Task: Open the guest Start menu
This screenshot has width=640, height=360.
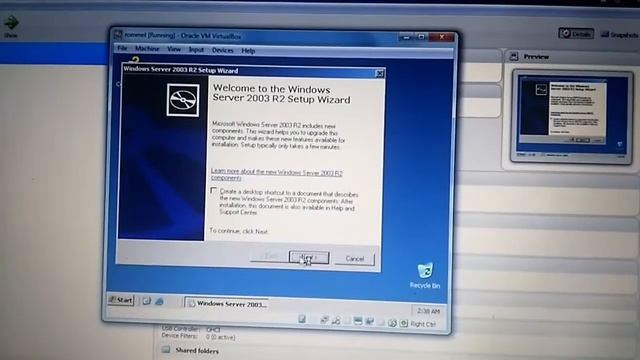Action: pos(121,300)
